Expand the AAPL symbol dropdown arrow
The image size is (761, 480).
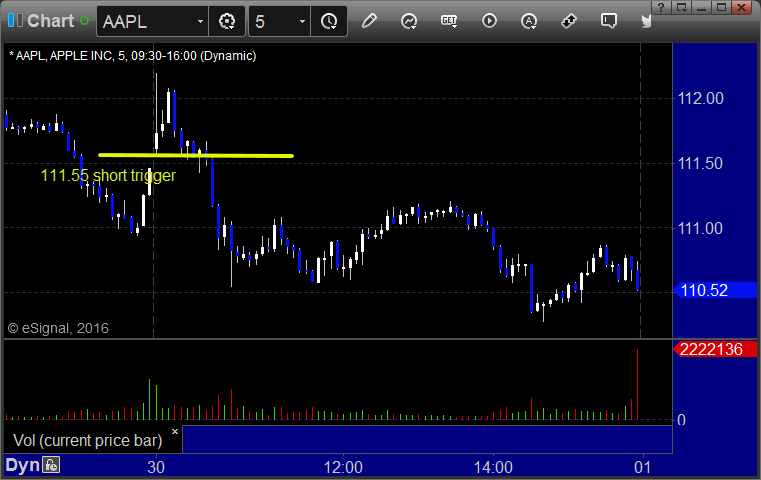coord(200,21)
